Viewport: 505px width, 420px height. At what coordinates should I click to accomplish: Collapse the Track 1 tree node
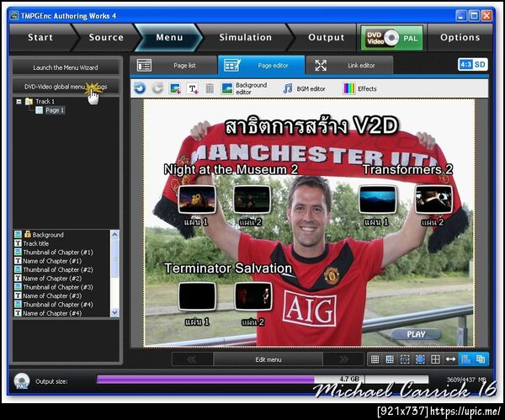pos(19,102)
